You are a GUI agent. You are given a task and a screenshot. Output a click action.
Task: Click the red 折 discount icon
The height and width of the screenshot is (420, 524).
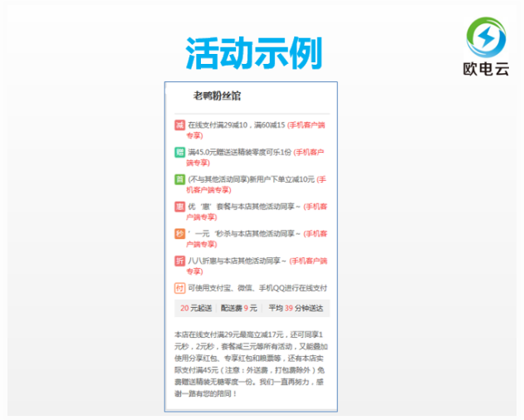pyautogui.click(x=179, y=261)
